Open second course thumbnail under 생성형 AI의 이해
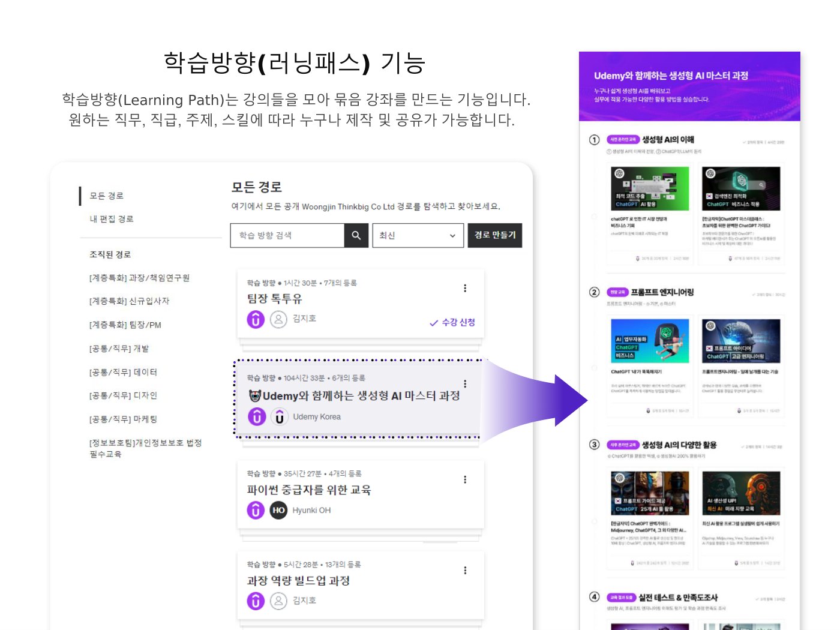This screenshot has width=840, height=630. pyautogui.click(x=741, y=188)
